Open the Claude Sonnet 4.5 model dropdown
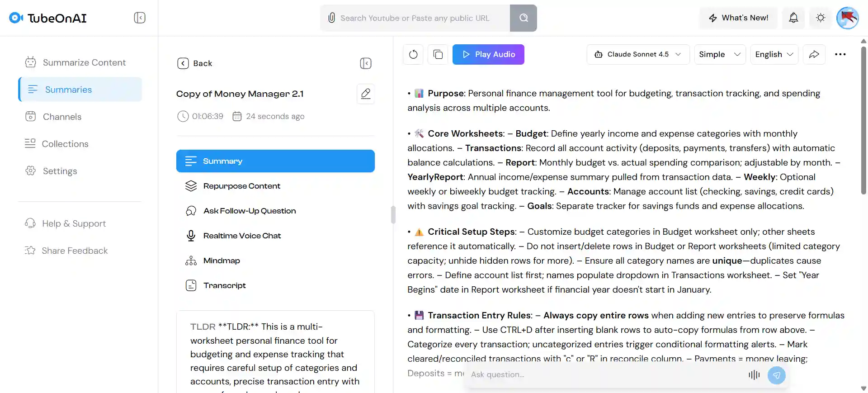 (x=638, y=54)
